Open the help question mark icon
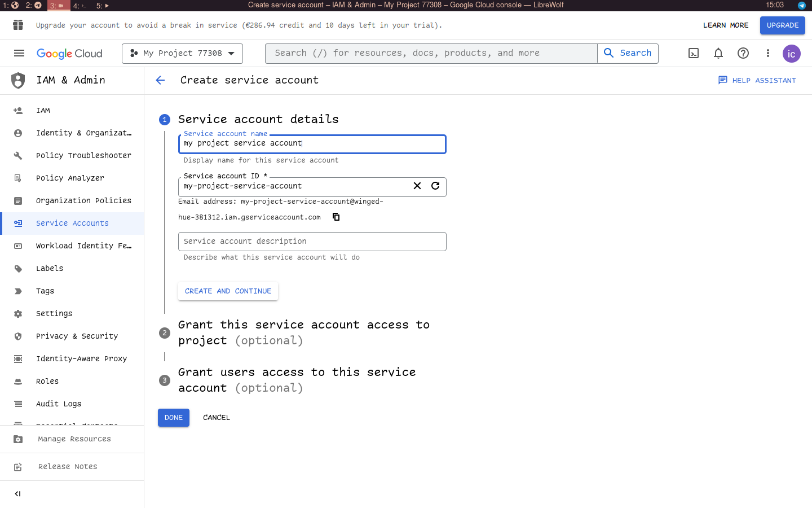Image resolution: width=812 pixels, height=508 pixels. click(743, 53)
